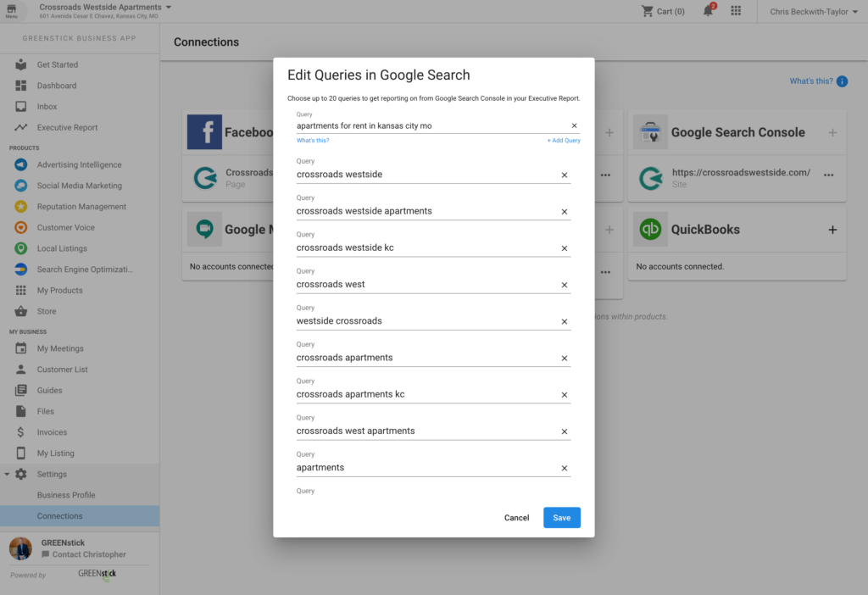This screenshot has width=868, height=595.
Task: Open the apps grid icon
Action: click(x=736, y=11)
